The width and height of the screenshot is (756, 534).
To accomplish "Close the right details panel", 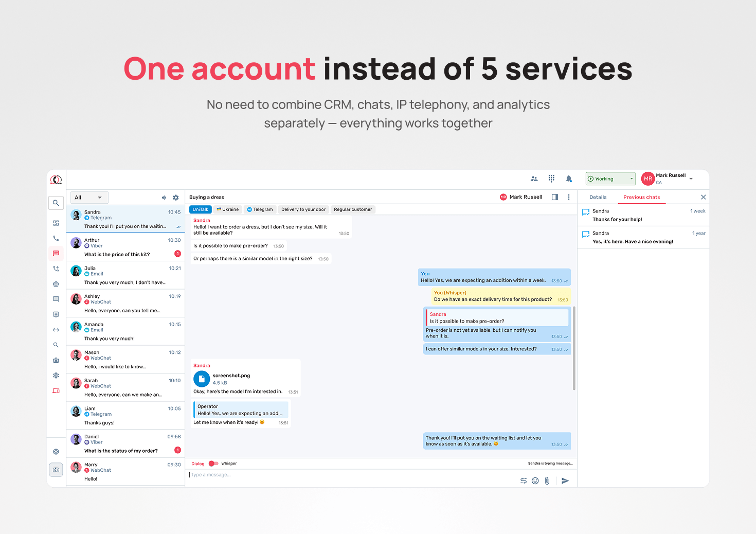I will [x=704, y=197].
